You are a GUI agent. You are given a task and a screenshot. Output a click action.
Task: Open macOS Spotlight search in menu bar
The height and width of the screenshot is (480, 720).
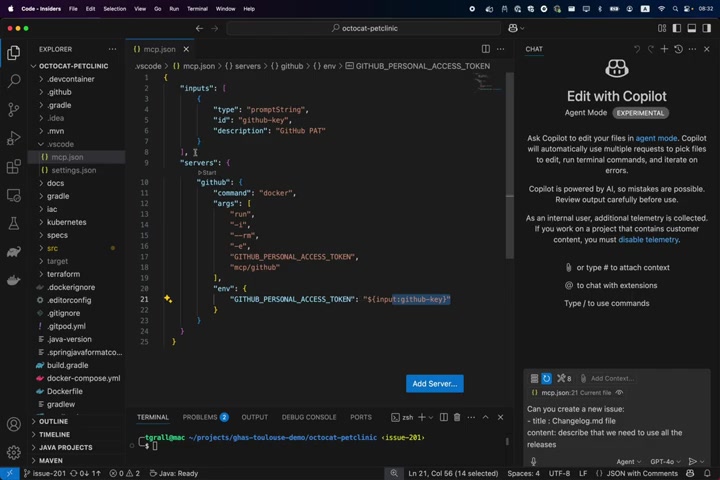click(675, 9)
